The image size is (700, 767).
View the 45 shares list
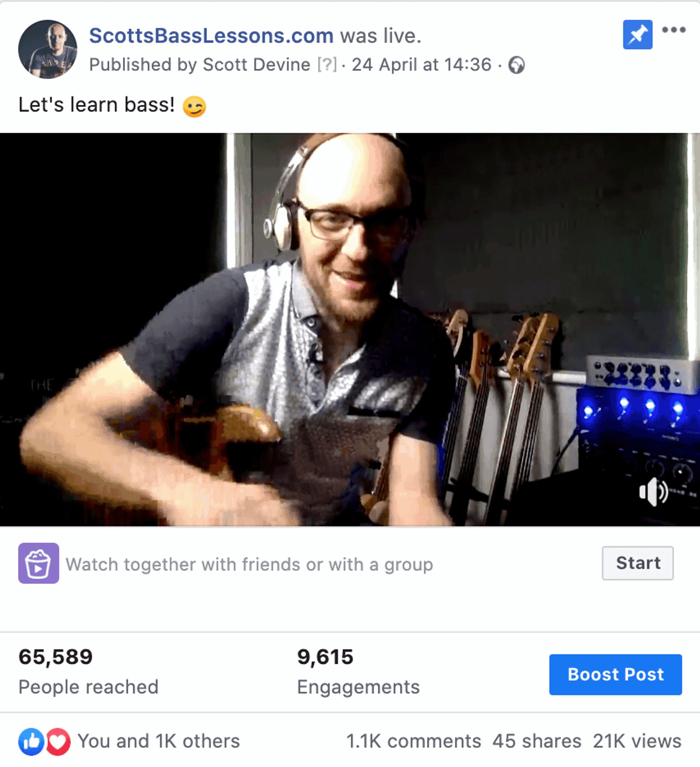(537, 741)
